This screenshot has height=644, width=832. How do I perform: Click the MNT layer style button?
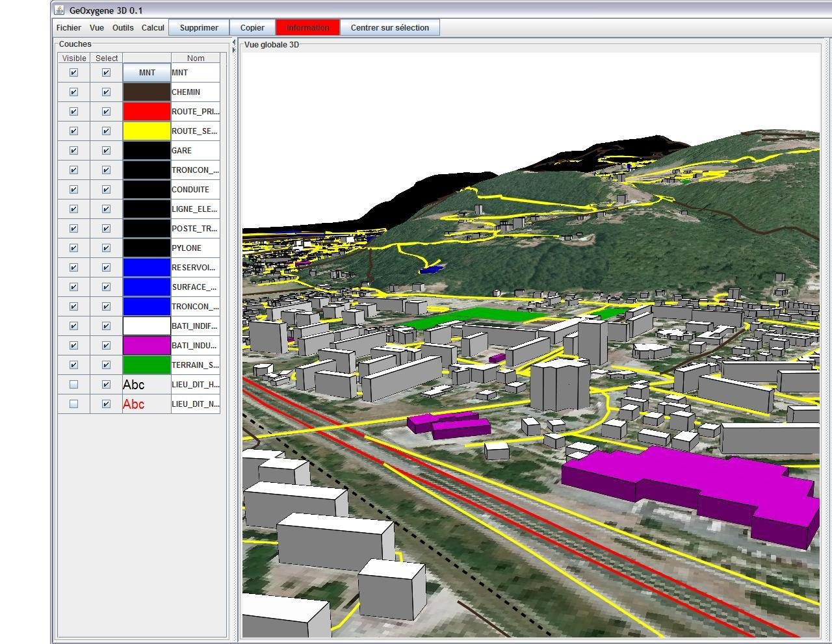pyautogui.click(x=147, y=73)
